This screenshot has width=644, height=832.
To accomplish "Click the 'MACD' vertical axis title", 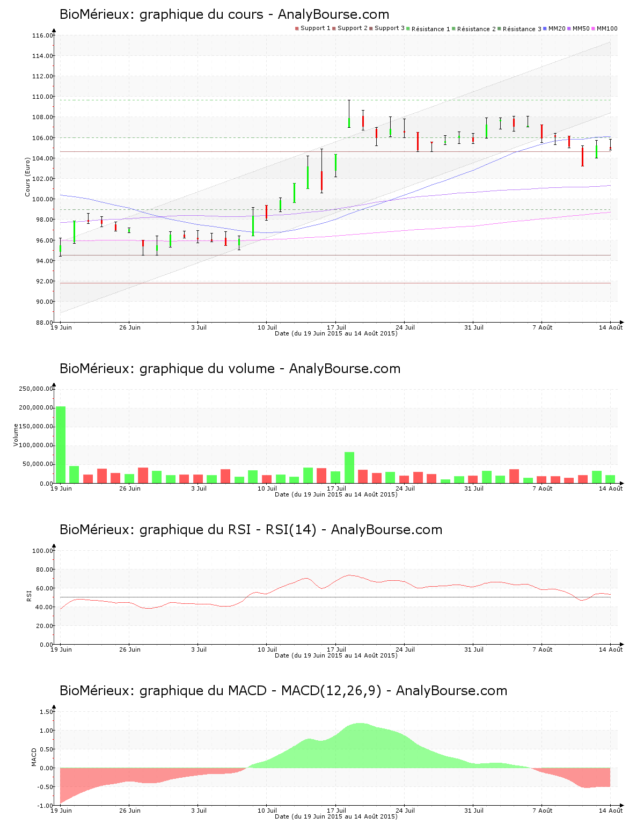I will point(34,757).
